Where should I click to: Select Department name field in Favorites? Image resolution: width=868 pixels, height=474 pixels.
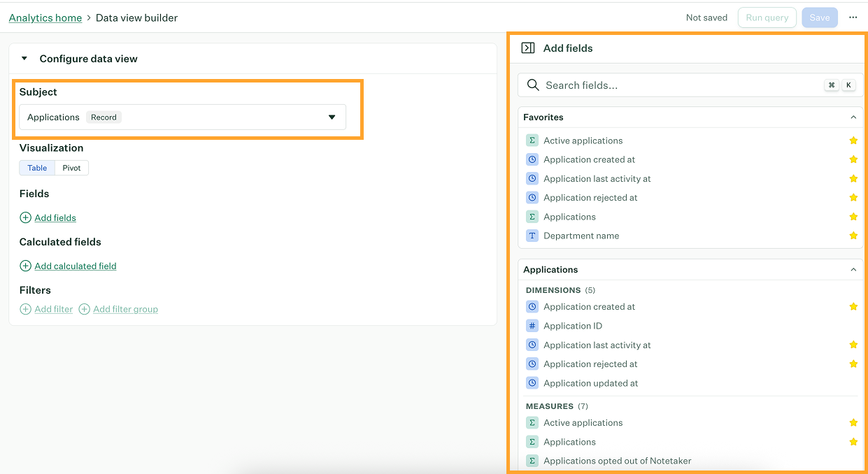581,236
